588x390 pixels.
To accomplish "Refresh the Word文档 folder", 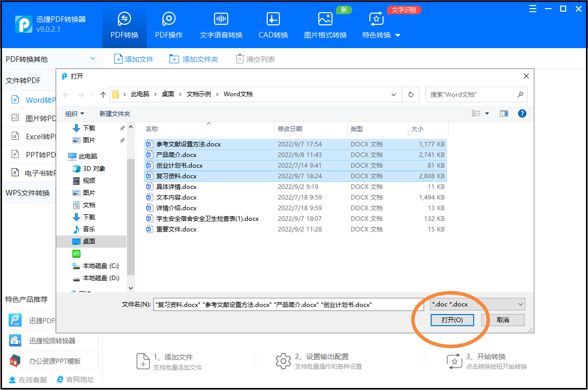I will click(x=410, y=95).
